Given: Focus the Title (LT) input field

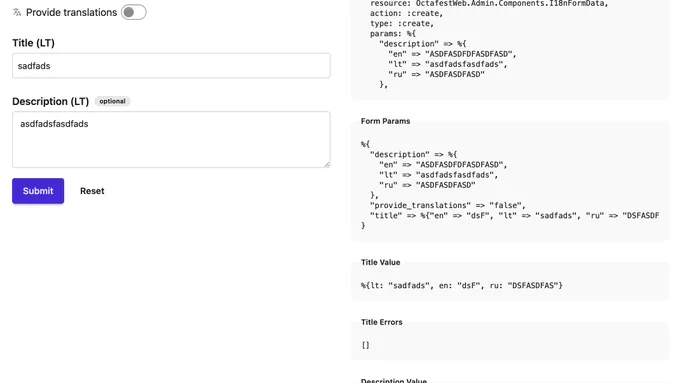Looking at the screenshot, I should tap(171, 65).
